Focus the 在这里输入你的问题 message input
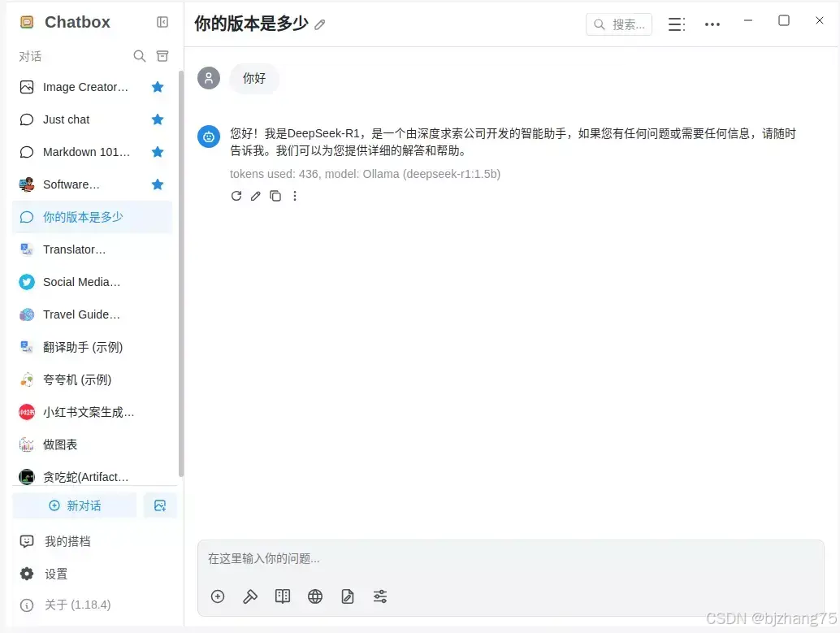840x633 pixels. click(510, 559)
